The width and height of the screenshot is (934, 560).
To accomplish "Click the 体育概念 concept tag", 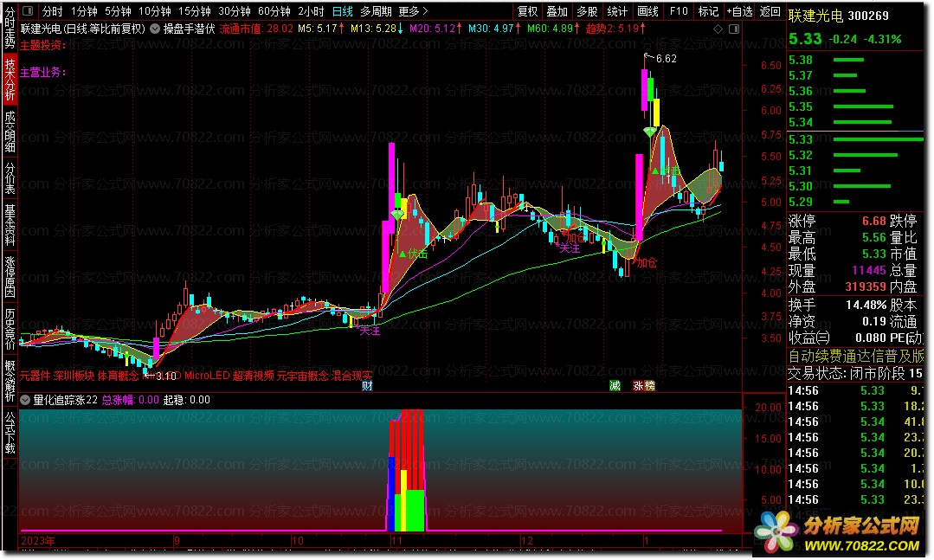I will tap(118, 376).
